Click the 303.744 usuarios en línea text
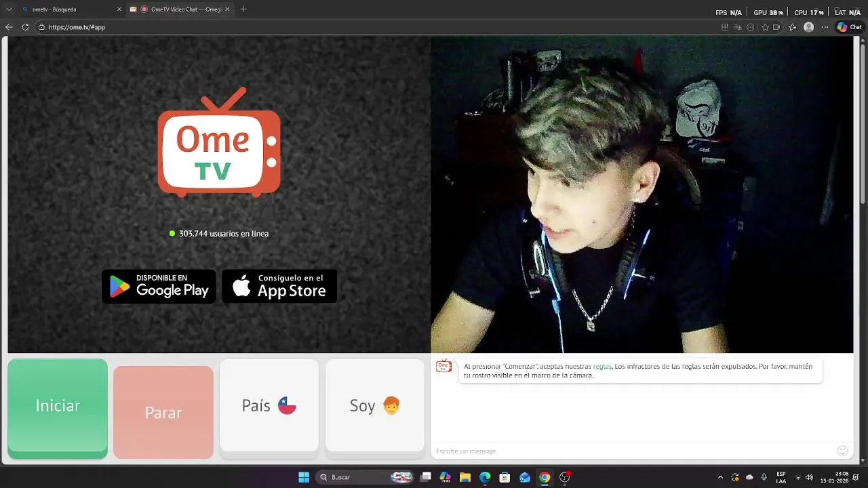Screen dimensions: 868x488 pos(224,233)
